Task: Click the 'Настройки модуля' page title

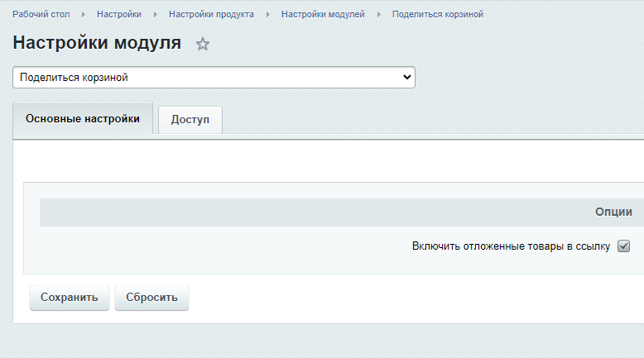Action: coord(97,44)
